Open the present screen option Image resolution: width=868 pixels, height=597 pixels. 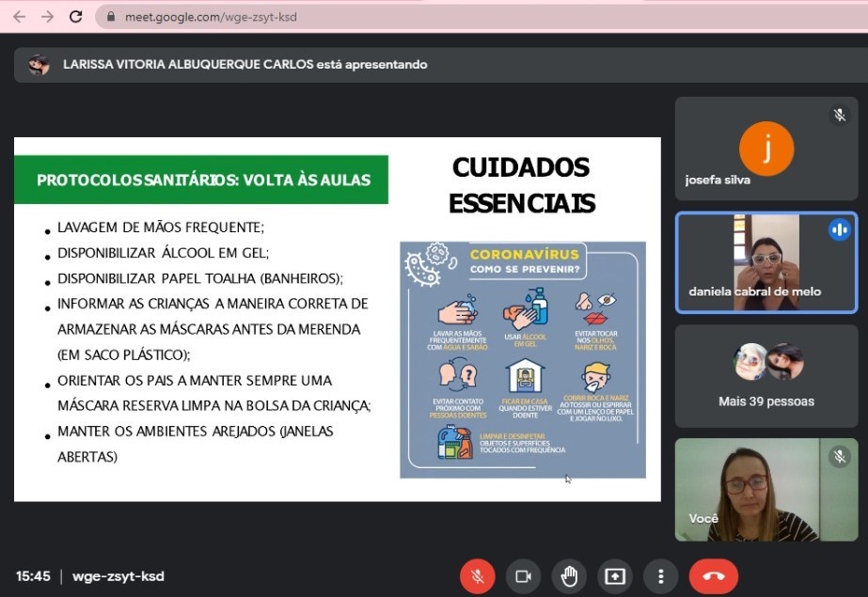click(x=615, y=576)
